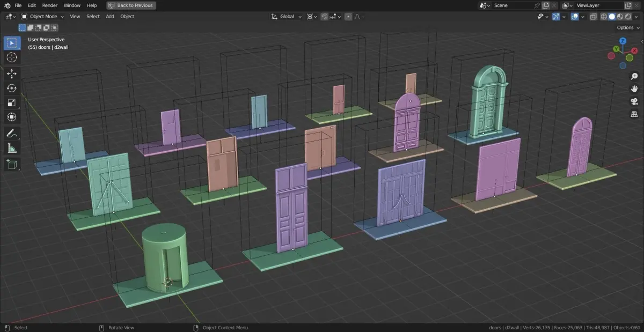Screen dimensions: 644x332
Task: Switch to wireframe viewport shading
Action: [604, 17]
